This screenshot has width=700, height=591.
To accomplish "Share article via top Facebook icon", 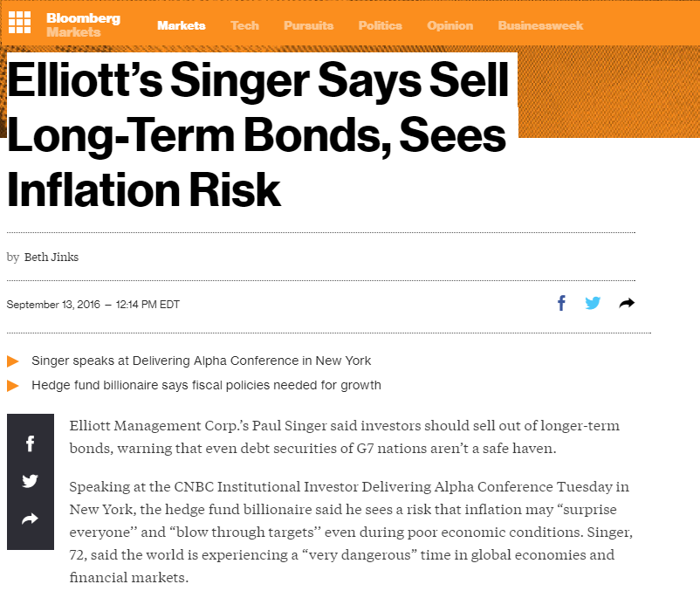I will [561, 303].
